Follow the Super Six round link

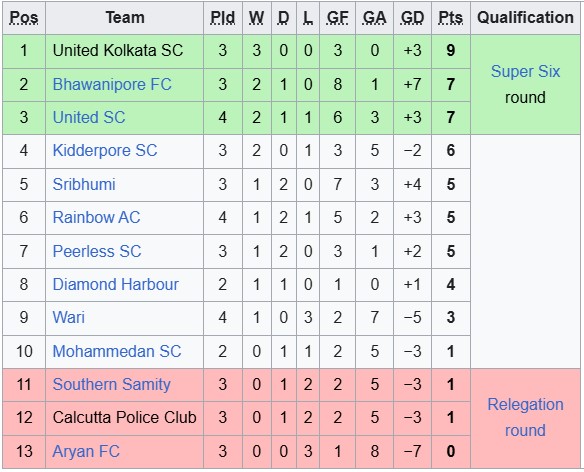[525, 71]
